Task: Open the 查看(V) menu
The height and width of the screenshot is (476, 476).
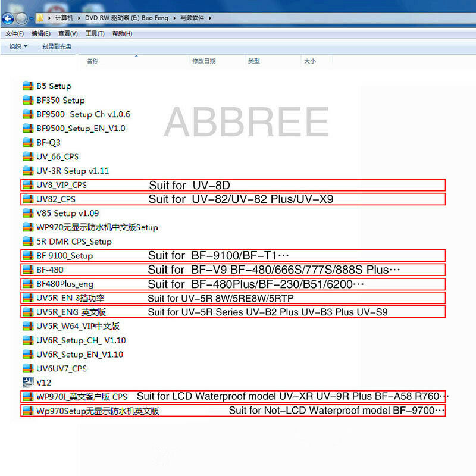Action: pos(68,33)
